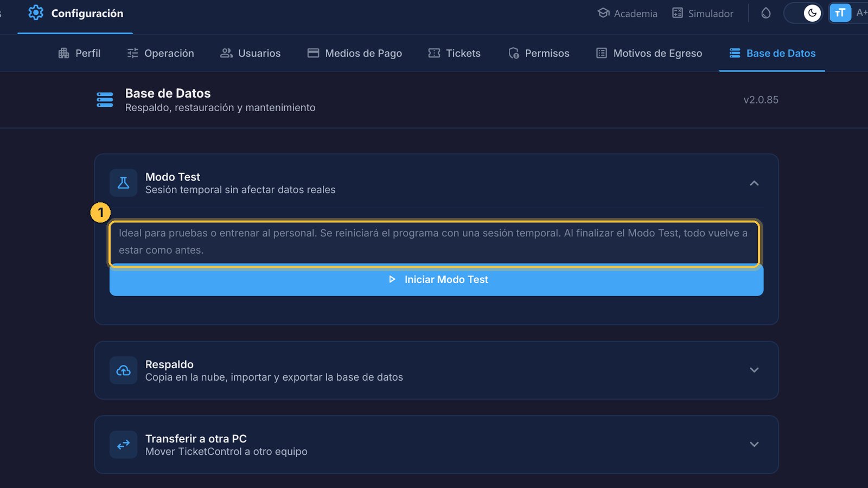Open the Perfil tab
This screenshot has width=868, height=488.
[x=79, y=53]
